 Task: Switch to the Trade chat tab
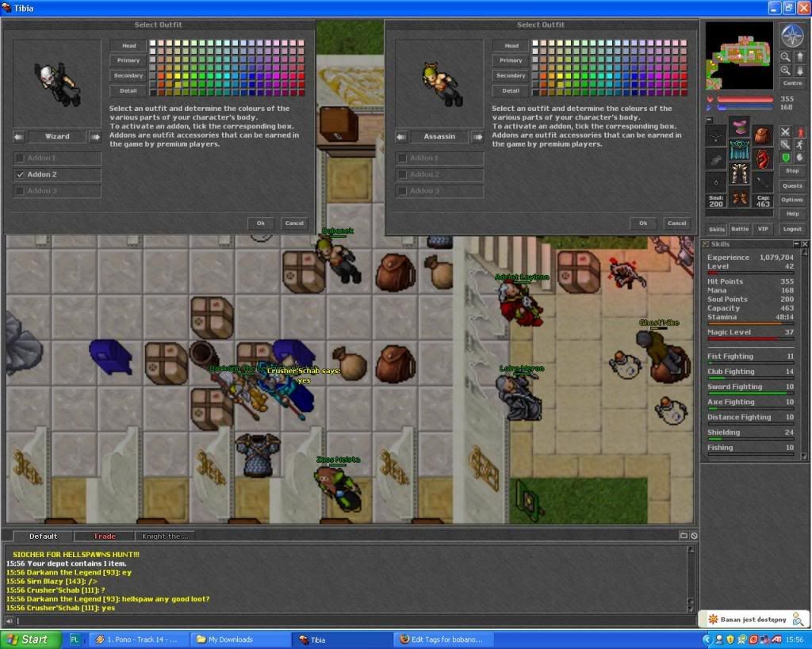(x=105, y=536)
